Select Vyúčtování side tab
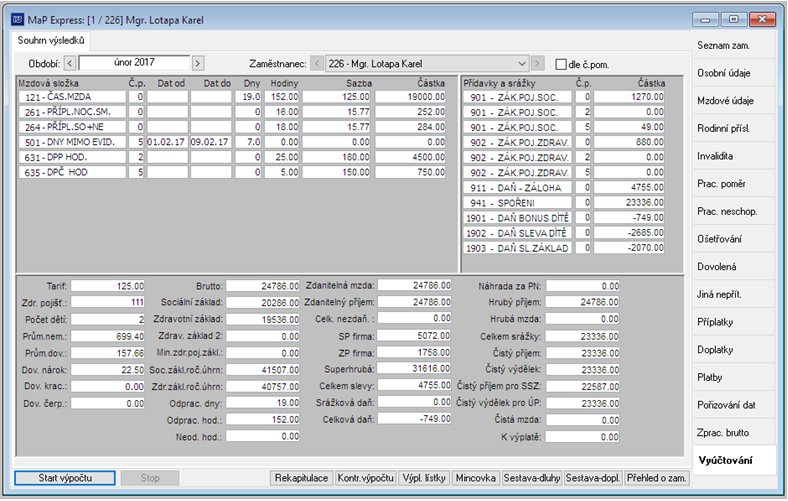The width and height of the screenshot is (788, 501). coord(734,460)
